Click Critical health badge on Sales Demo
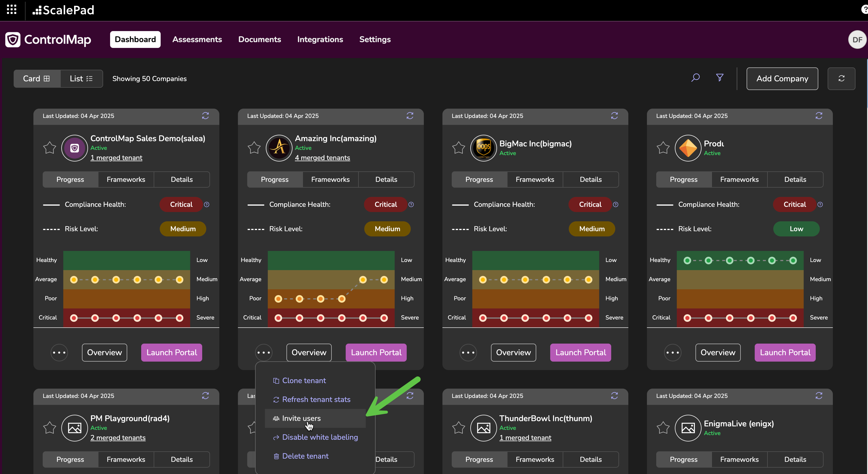The height and width of the screenshot is (474, 868). [181, 204]
